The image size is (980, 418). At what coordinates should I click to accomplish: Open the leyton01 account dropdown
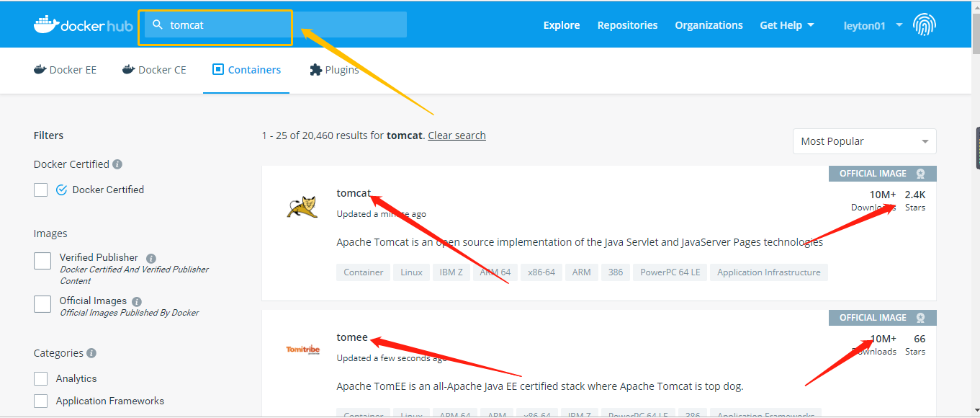coord(873,25)
